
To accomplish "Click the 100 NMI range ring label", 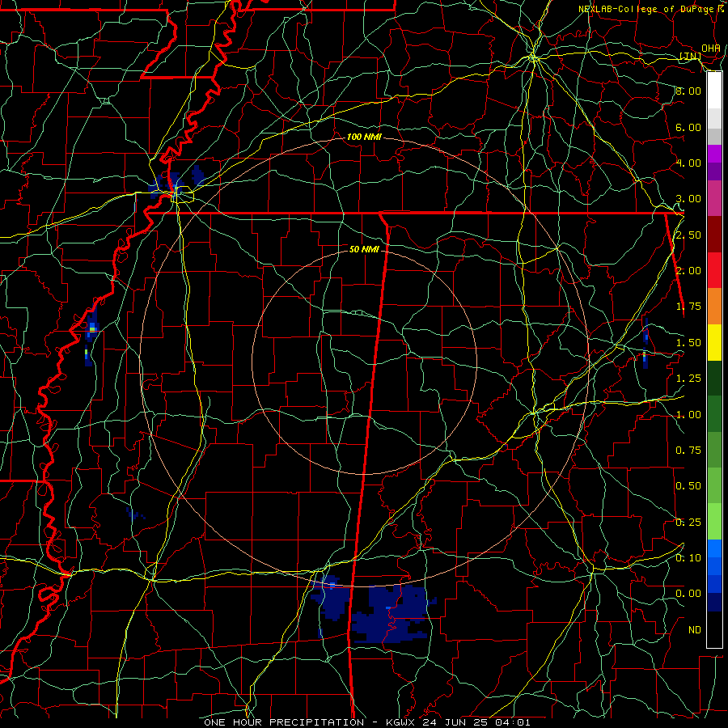I will 365,137.
